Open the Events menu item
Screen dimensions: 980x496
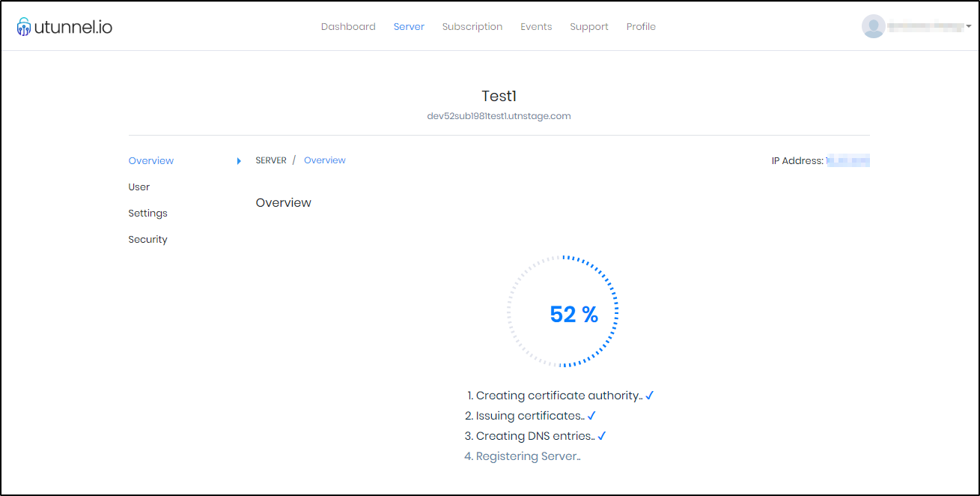coord(536,26)
